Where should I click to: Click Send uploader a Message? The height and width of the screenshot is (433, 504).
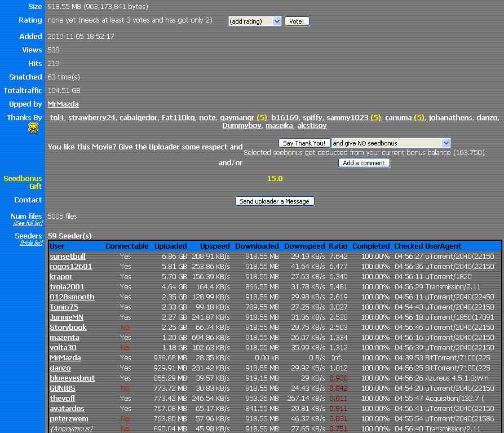(275, 201)
